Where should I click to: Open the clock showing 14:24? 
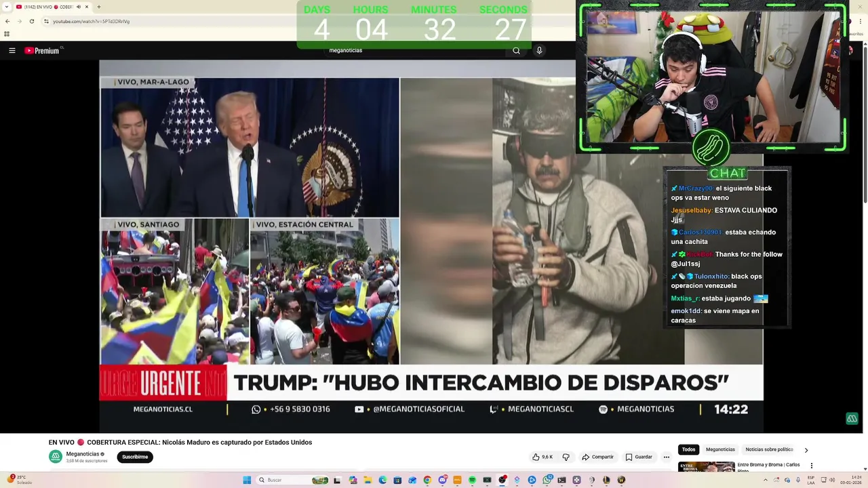850,480
